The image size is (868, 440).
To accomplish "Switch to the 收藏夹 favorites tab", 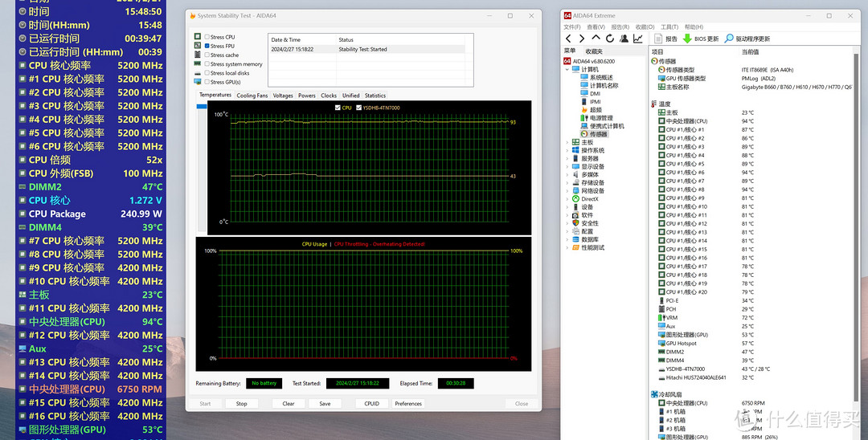I will click(x=594, y=51).
